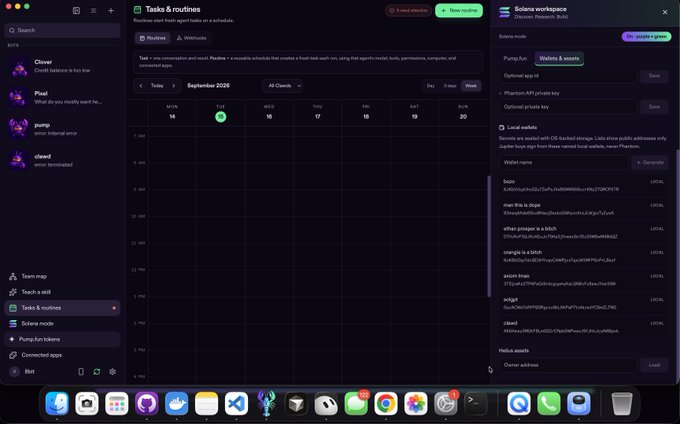Click the Today button
Image resolution: width=680 pixels, height=424 pixels.
[x=157, y=86]
